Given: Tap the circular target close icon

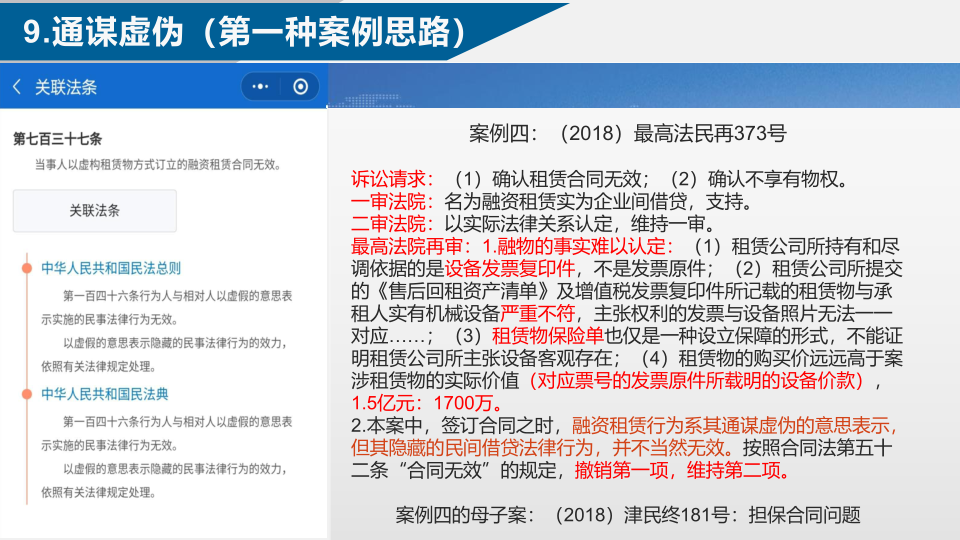Looking at the screenshot, I should 300,87.
